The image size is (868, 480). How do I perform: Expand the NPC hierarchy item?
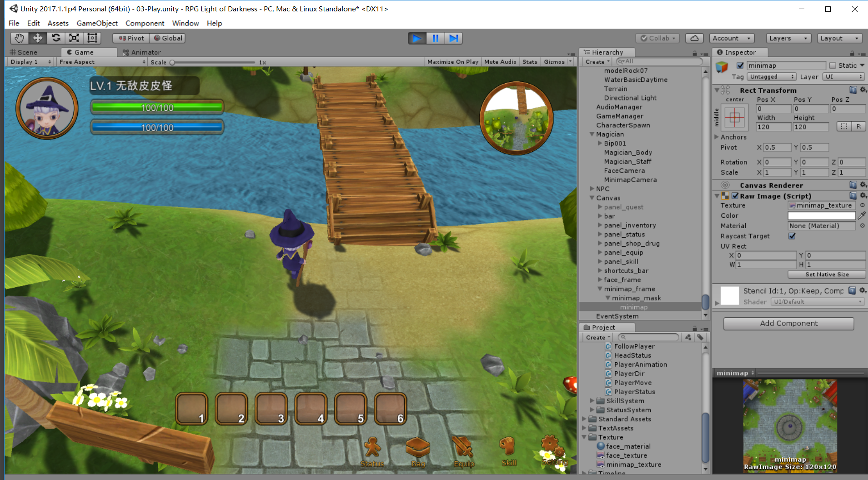pyautogui.click(x=592, y=189)
